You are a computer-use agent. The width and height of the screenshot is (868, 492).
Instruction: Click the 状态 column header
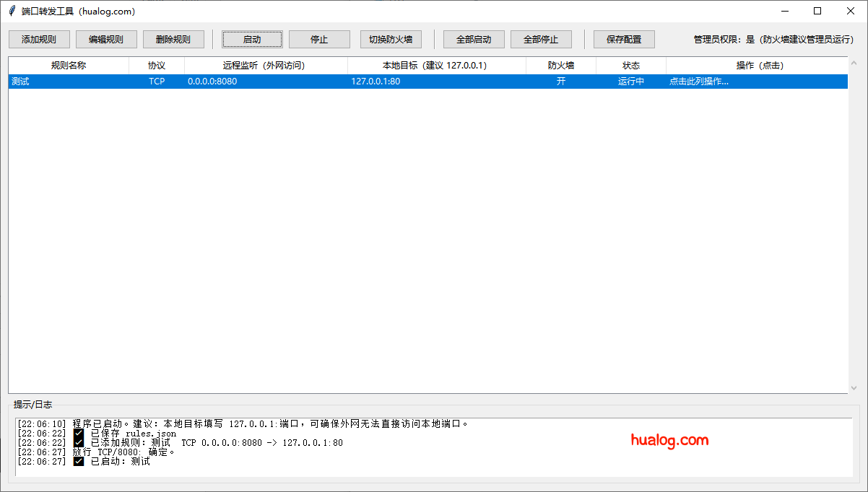click(x=631, y=65)
